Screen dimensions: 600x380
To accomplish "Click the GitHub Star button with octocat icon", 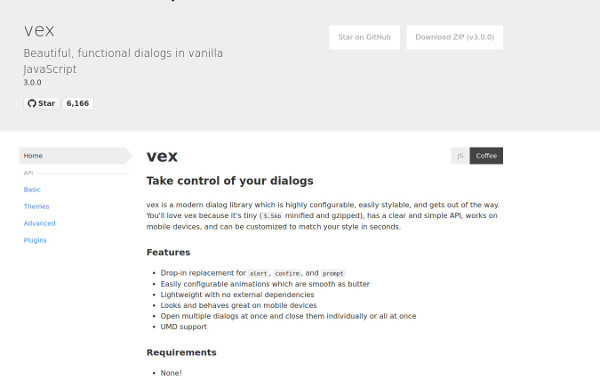I will pos(41,103).
